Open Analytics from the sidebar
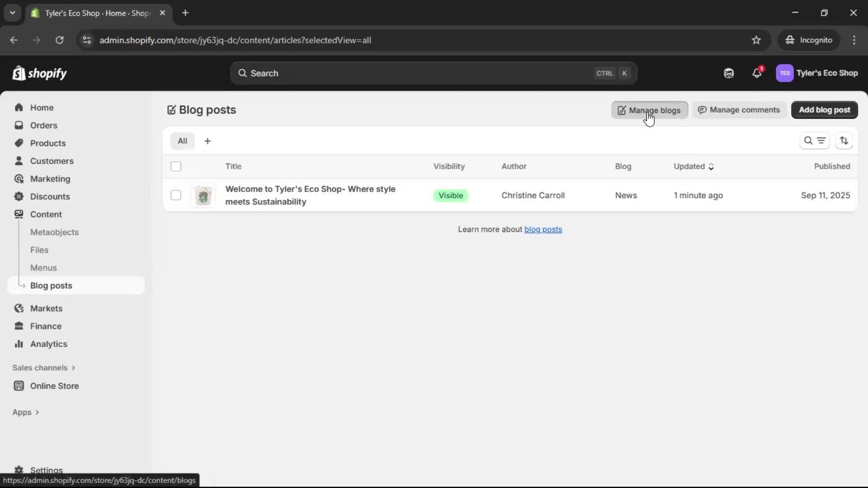The height and width of the screenshot is (488, 868). click(47, 344)
